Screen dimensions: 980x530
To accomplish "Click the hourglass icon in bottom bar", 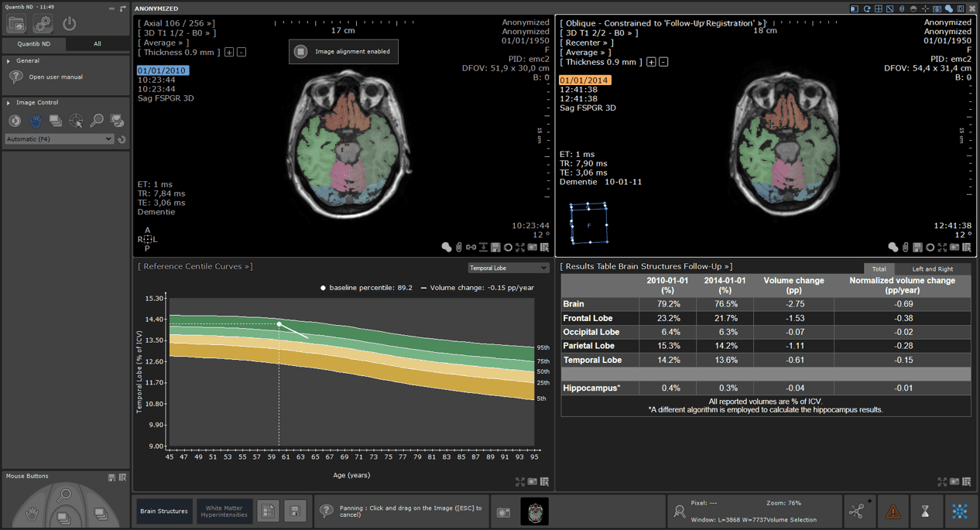I will [x=925, y=511].
